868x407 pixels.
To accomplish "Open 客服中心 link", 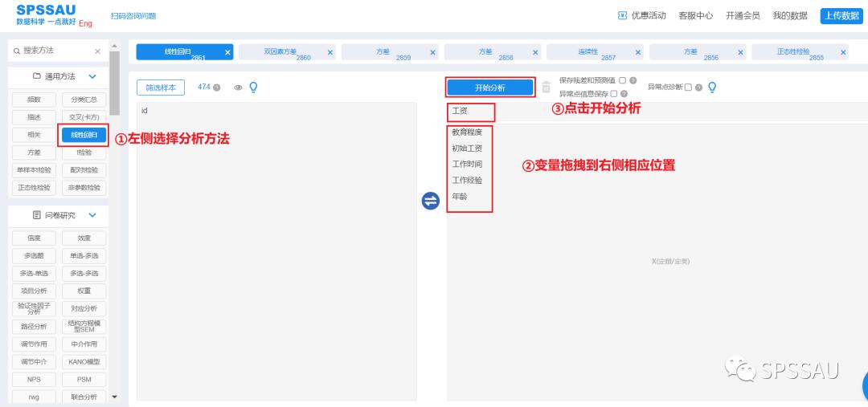I will (696, 15).
